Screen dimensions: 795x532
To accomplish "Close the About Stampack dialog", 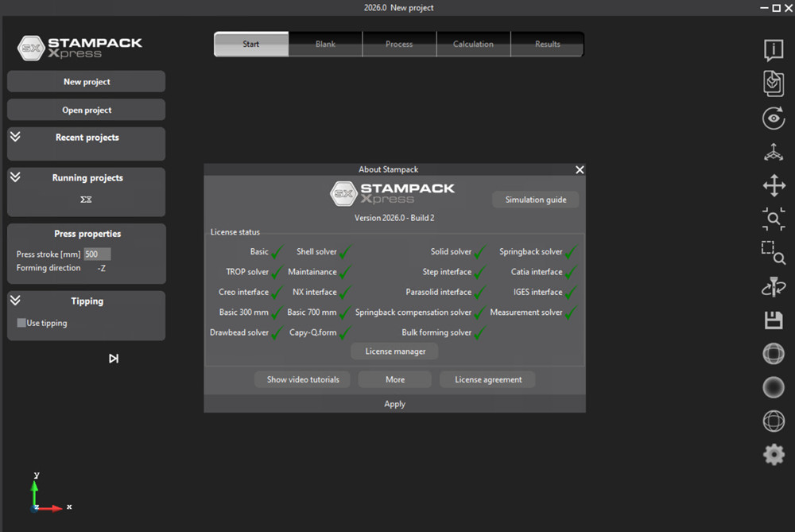I will click(x=580, y=169).
